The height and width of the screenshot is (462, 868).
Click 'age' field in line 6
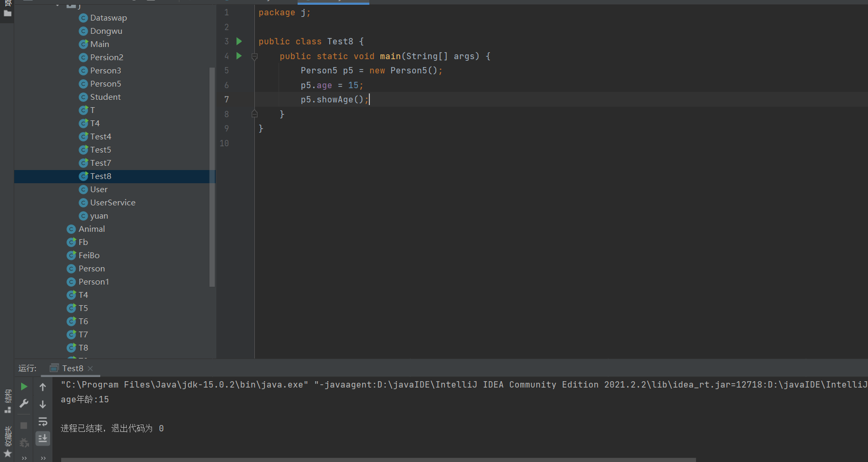coord(325,85)
